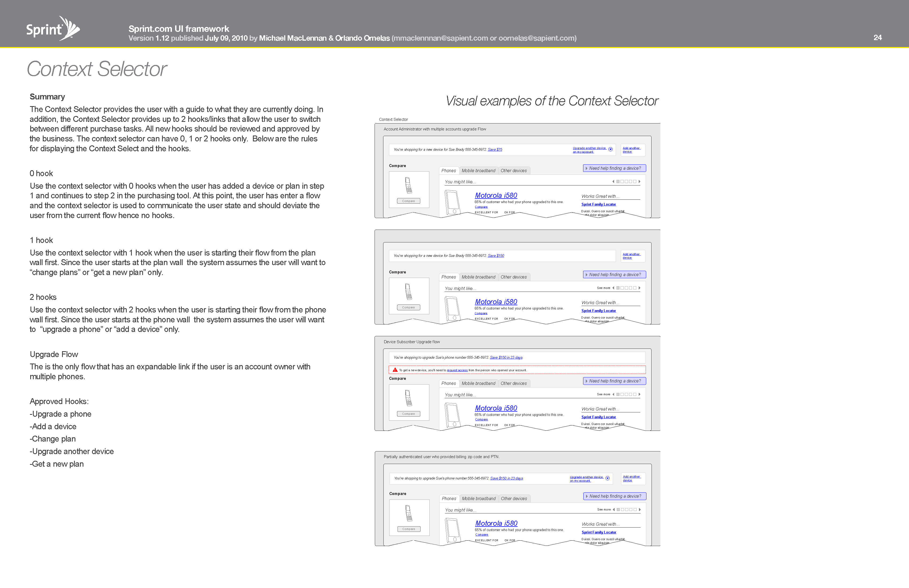Click the red warning triangle icon
The width and height of the screenshot is (909, 588).
[x=395, y=370]
